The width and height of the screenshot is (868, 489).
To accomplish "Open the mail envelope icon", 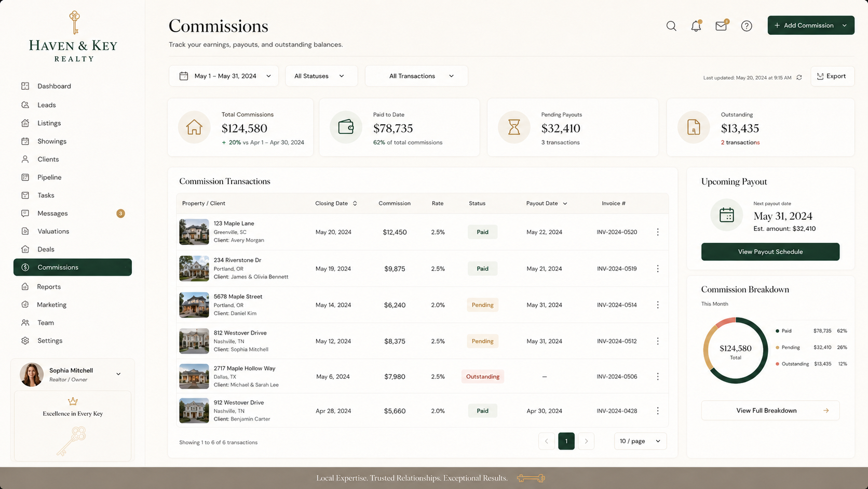I will (721, 25).
